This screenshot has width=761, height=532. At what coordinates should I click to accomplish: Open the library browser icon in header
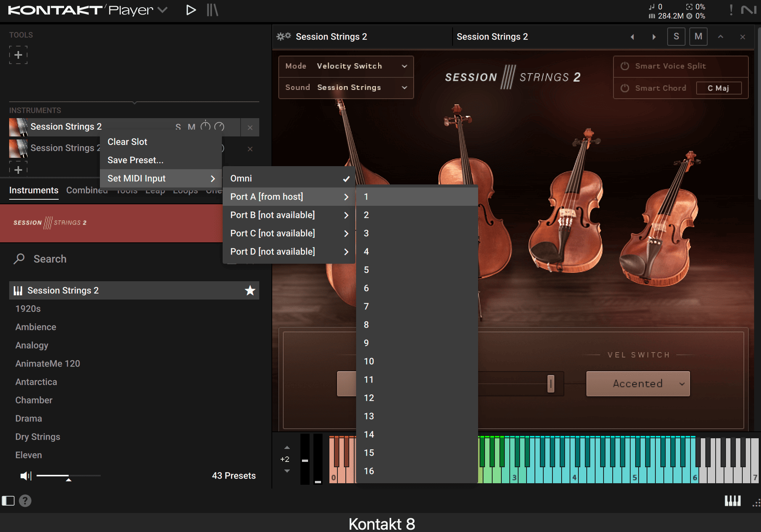(212, 10)
